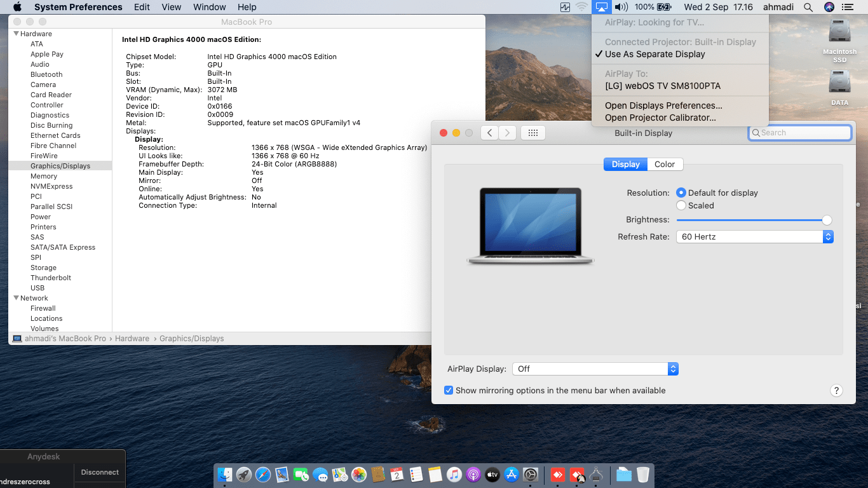Click Disconnect in the Anydesk panel

coord(100,472)
